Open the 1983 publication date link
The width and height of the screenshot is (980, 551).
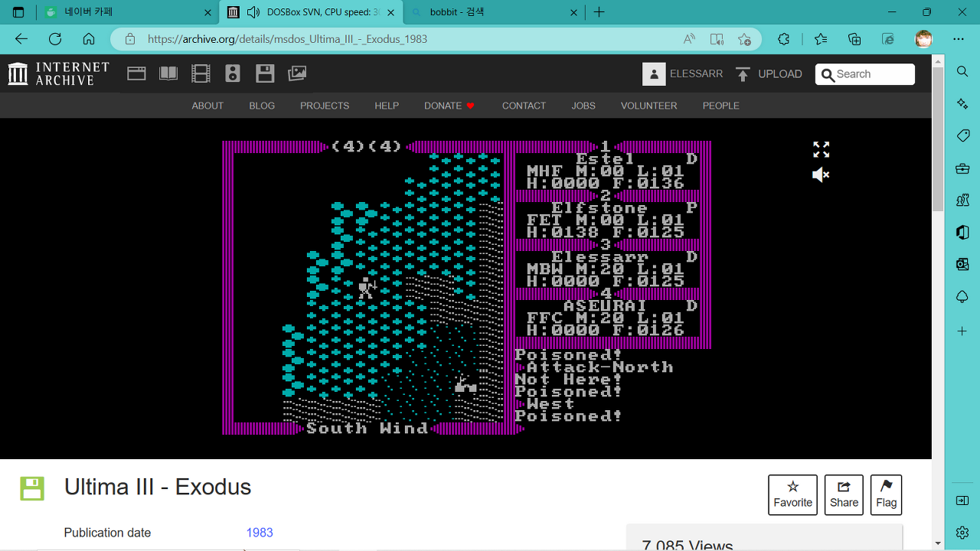tap(260, 533)
